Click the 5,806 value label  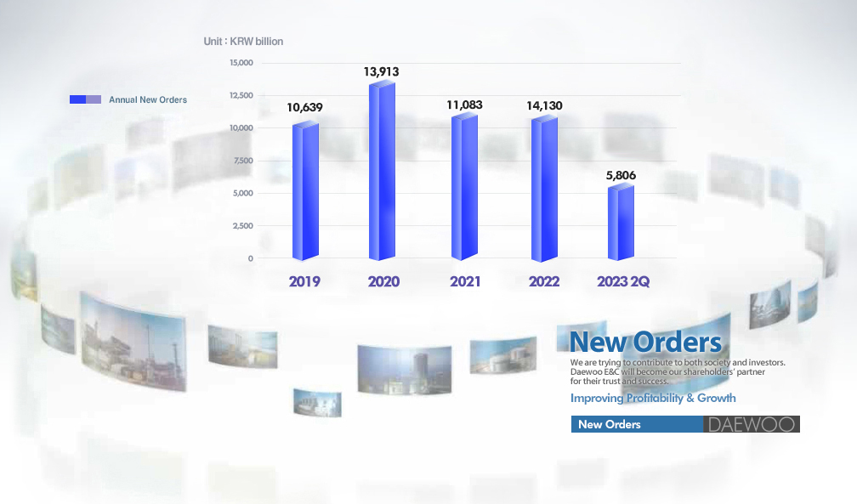point(621,175)
